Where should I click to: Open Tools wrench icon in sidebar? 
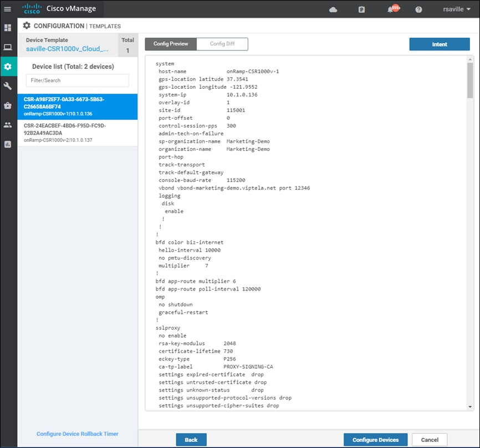tap(8, 86)
